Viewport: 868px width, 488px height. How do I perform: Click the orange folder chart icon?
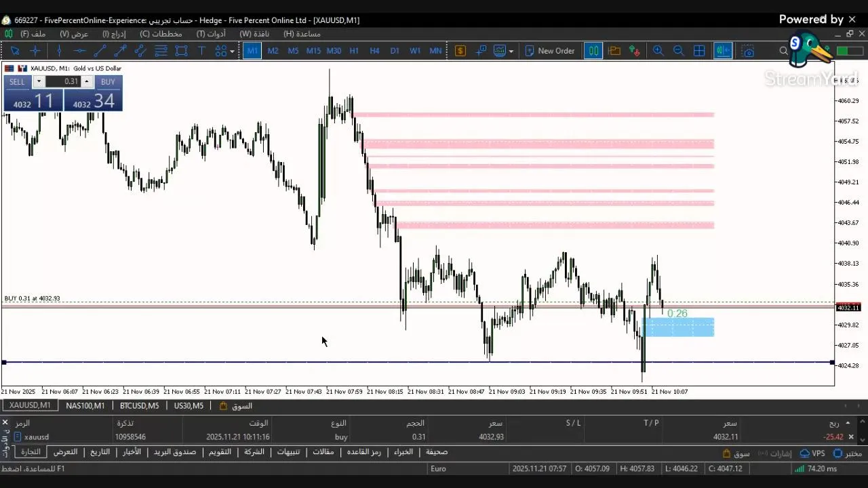[614, 51]
